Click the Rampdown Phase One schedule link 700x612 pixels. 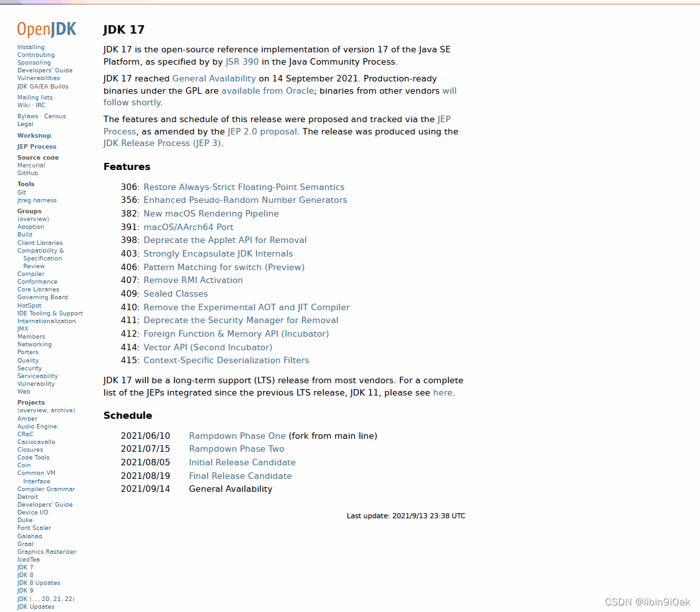237,436
